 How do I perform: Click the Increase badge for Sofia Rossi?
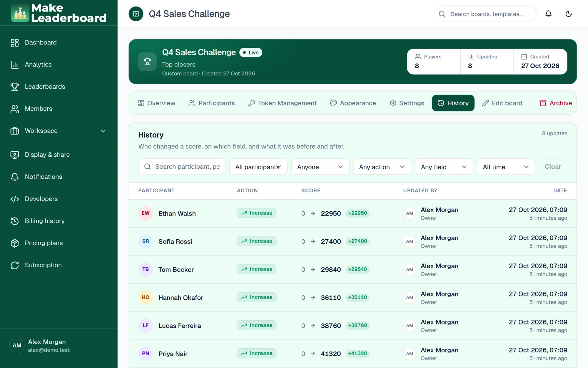pyautogui.click(x=256, y=241)
